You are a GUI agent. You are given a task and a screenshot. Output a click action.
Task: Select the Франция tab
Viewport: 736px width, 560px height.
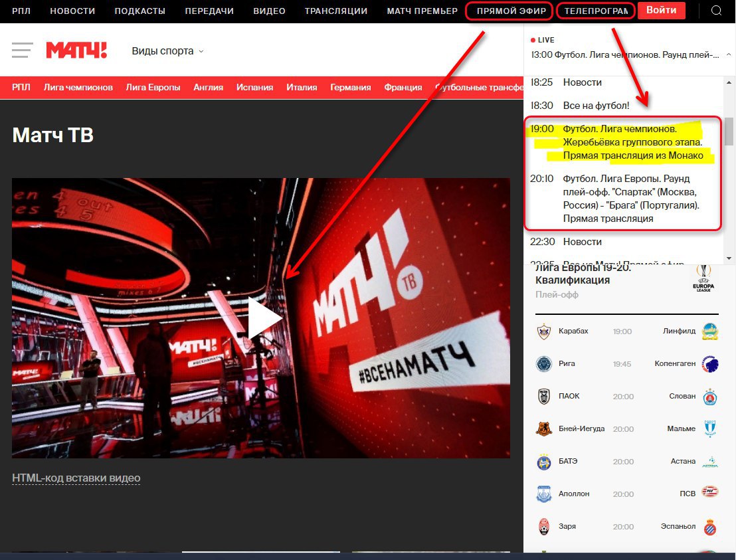(403, 87)
